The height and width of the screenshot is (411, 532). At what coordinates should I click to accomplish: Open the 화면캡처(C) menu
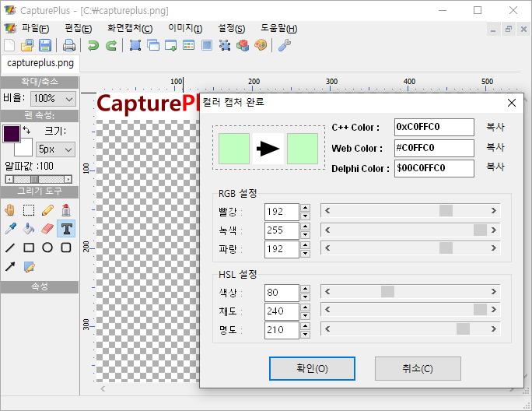point(129,28)
